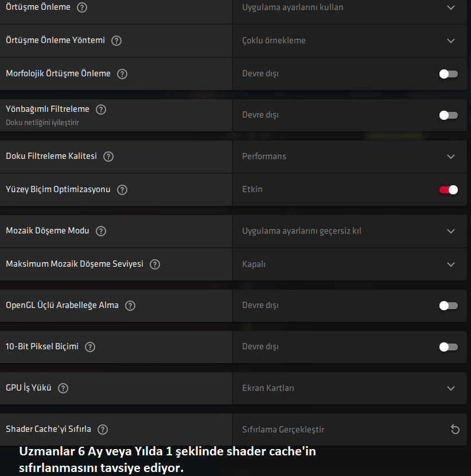Toggle OpenGL Üçlü Arabelleğe Alma on
The height and width of the screenshot is (476, 471).
click(448, 306)
